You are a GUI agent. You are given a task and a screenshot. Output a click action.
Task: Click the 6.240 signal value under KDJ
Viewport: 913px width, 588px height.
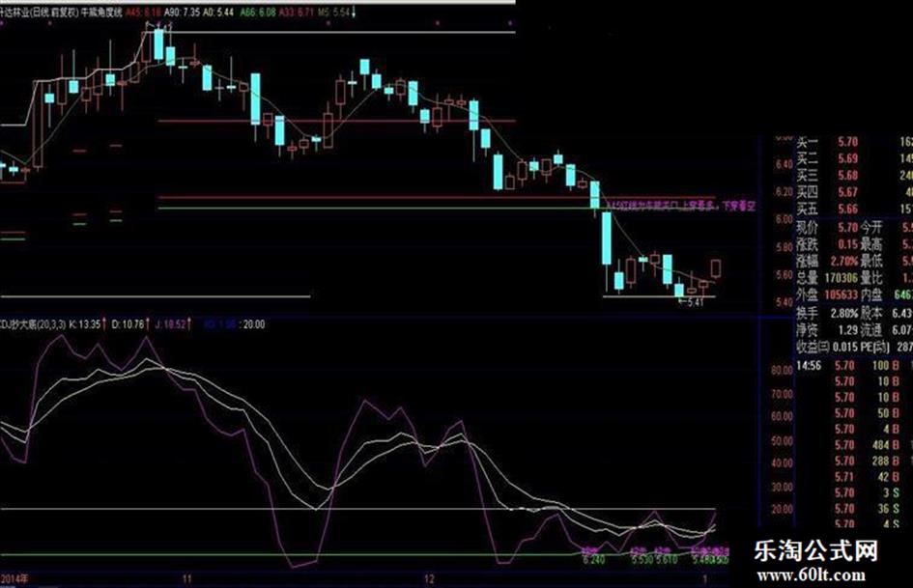click(594, 559)
